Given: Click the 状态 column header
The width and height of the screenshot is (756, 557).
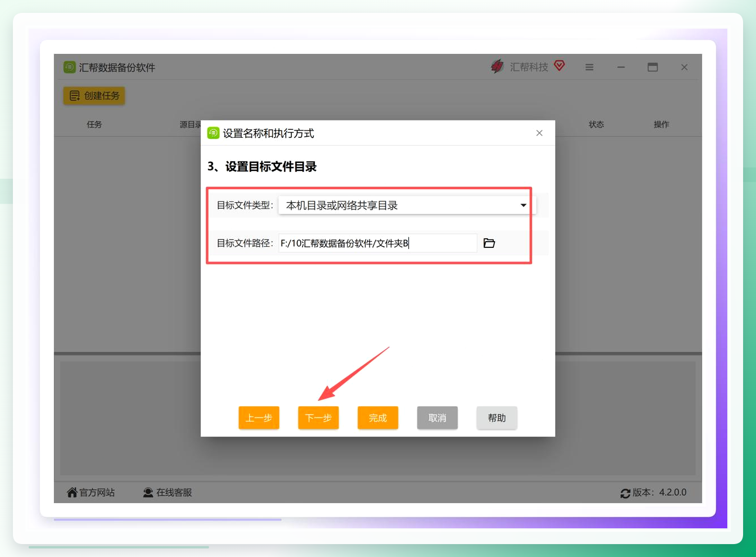Looking at the screenshot, I should click(x=596, y=124).
